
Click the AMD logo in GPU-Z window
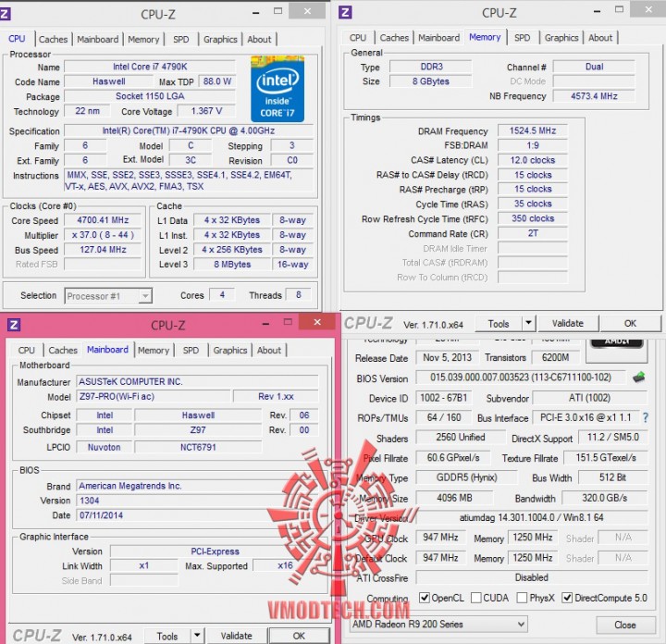click(617, 343)
